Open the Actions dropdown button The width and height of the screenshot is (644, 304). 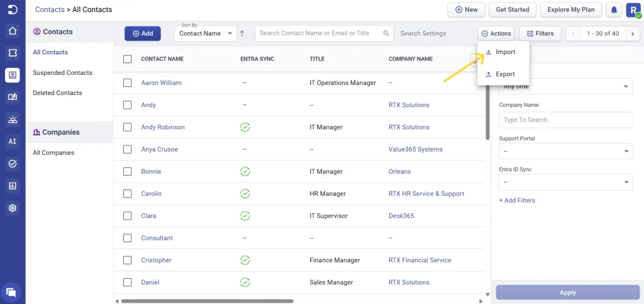pyautogui.click(x=496, y=34)
